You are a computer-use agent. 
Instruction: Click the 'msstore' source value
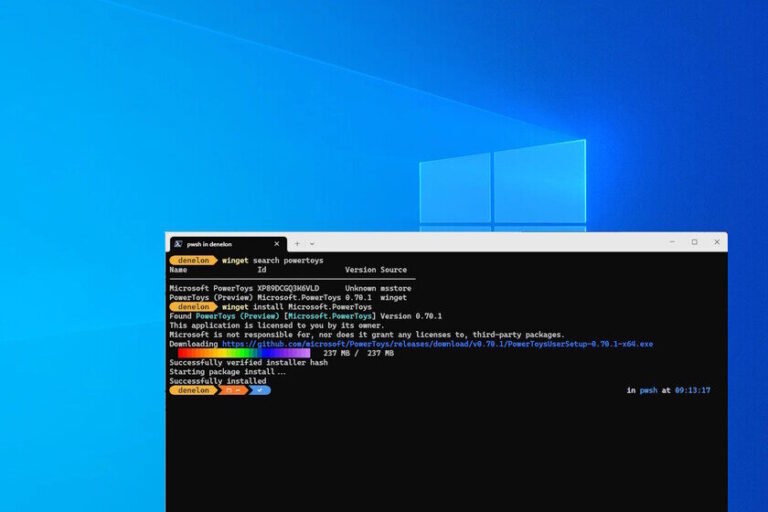tap(396, 289)
